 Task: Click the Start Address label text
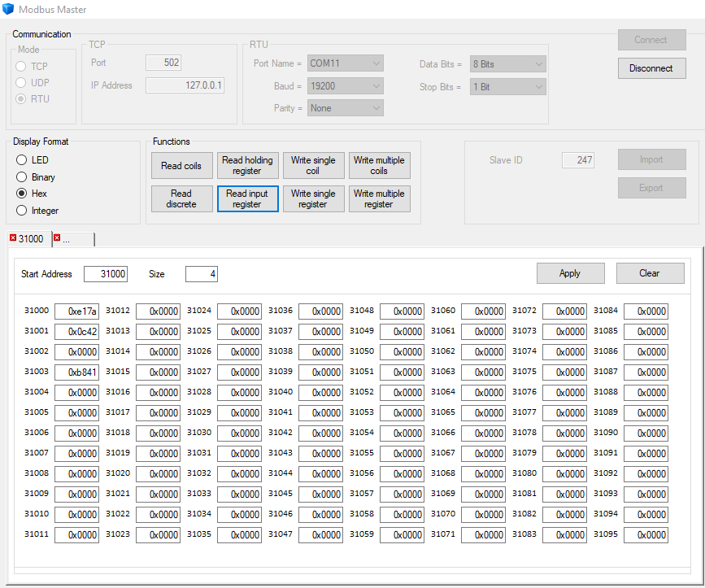point(46,274)
